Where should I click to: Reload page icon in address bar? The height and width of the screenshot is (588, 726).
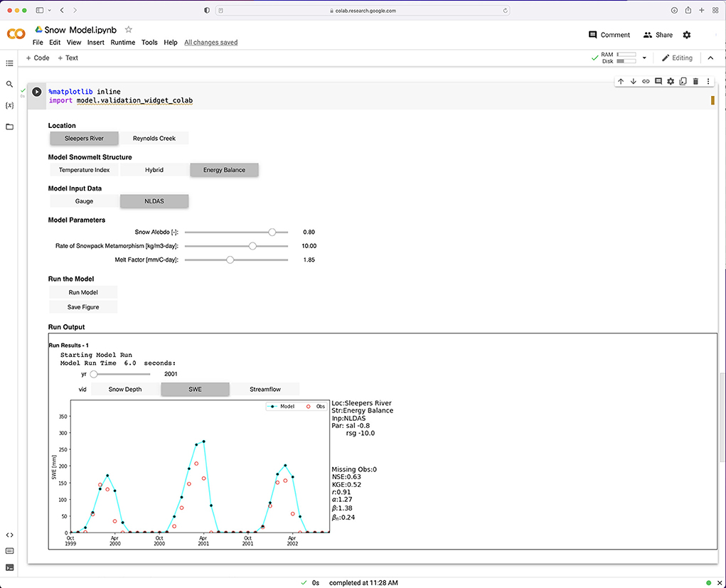click(505, 10)
